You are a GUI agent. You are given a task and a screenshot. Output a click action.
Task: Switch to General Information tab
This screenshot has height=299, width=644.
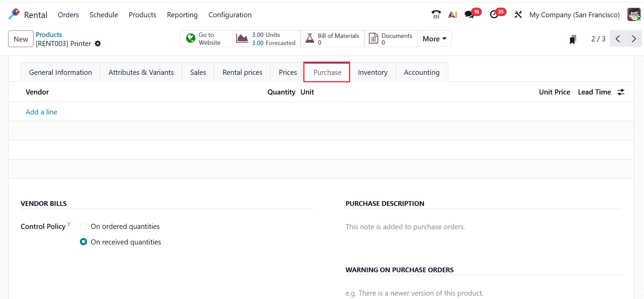(61, 72)
